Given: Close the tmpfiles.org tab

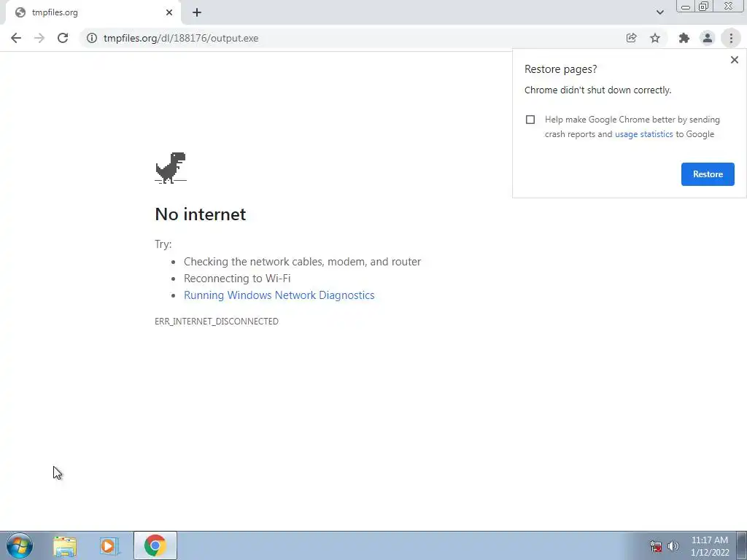Looking at the screenshot, I should (169, 13).
